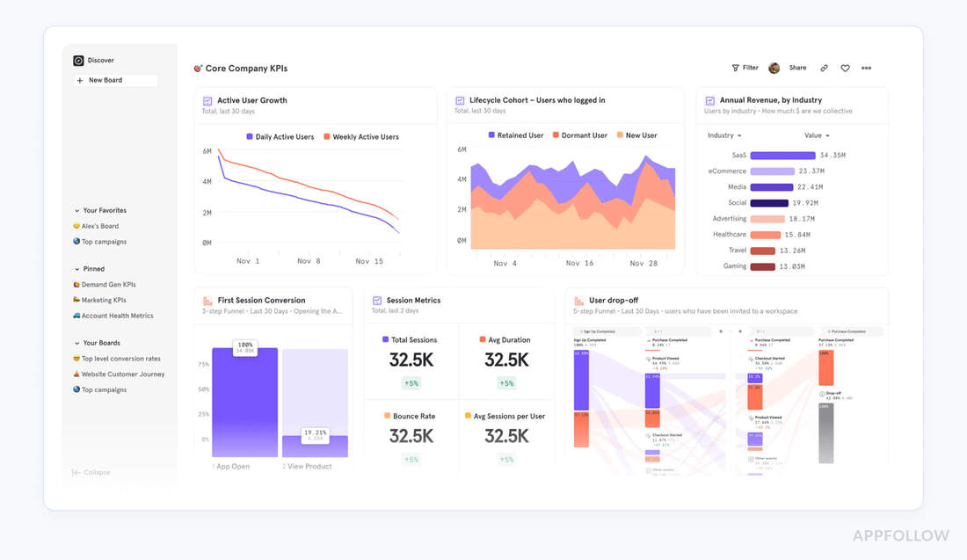The height and width of the screenshot is (560, 967).
Task: Favorite the board using the heart icon
Action: [x=845, y=68]
